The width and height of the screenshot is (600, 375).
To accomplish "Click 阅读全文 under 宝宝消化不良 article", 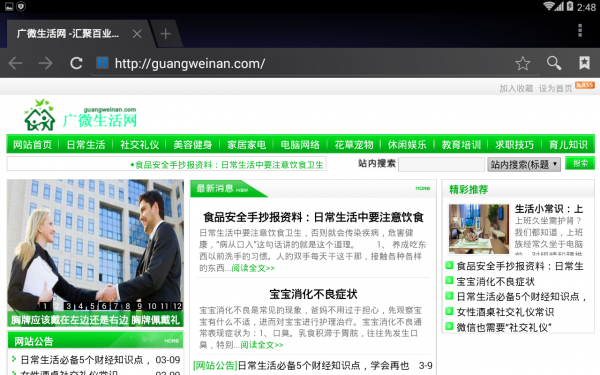I will [262, 345].
